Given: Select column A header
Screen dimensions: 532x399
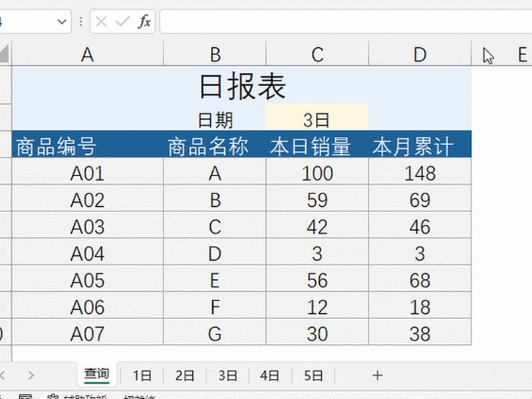Looking at the screenshot, I should tap(88, 55).
